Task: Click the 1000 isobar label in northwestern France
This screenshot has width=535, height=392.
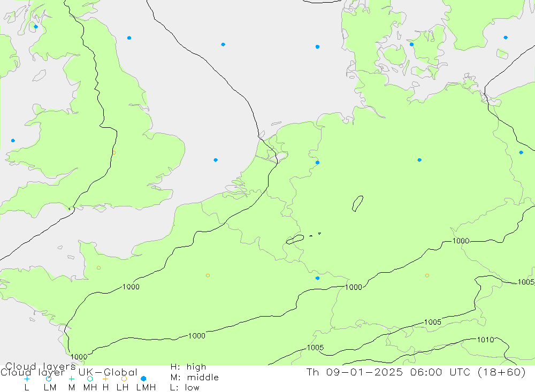Action: pos(131,287)
